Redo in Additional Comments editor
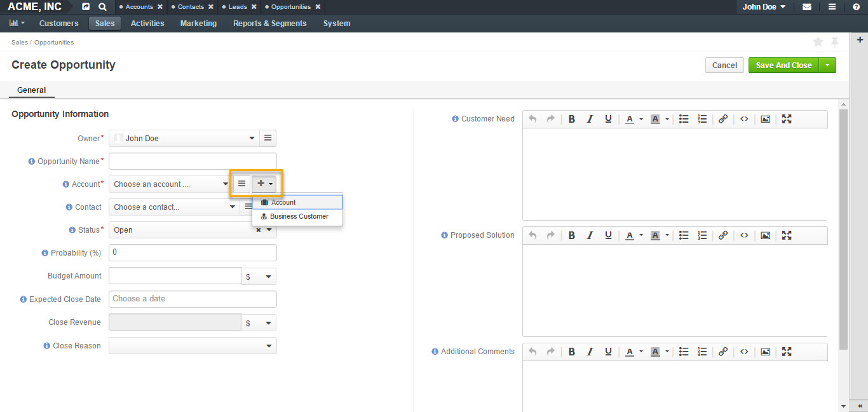The image size is (868, 412). coord(551,352)
